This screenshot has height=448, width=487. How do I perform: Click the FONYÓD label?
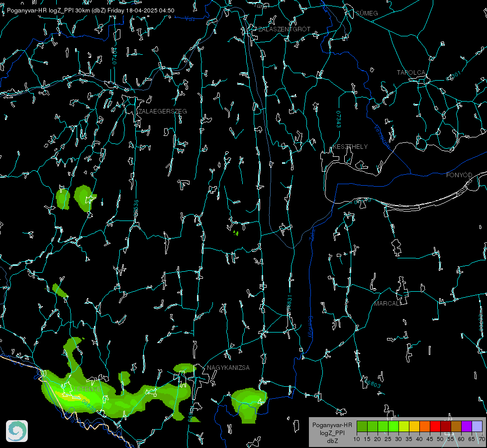(459, 175)
